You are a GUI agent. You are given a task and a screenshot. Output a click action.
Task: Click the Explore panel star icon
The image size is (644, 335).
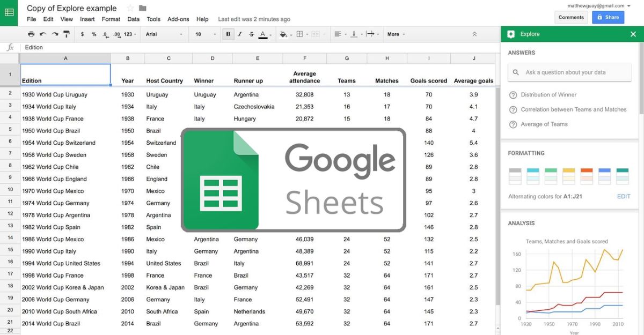(511, 34)
